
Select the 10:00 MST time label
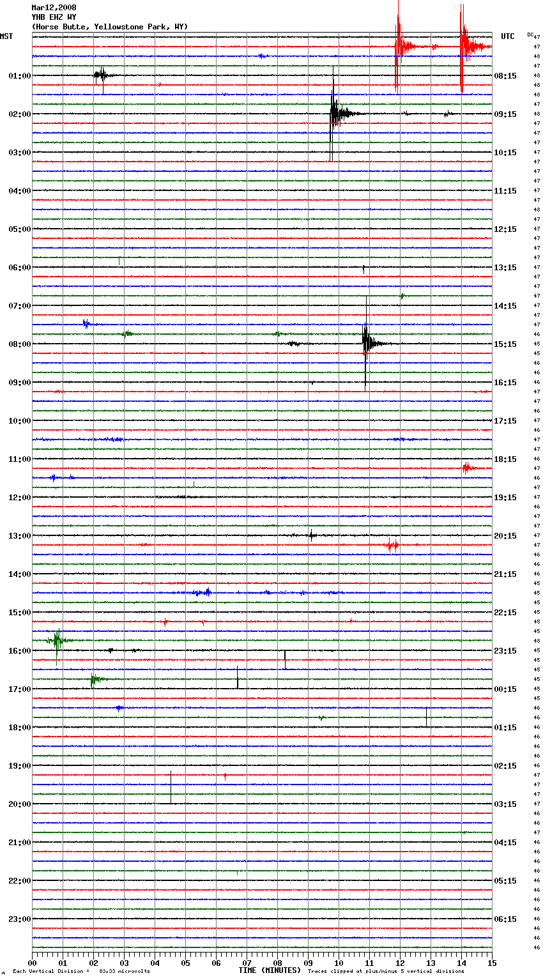20,421
